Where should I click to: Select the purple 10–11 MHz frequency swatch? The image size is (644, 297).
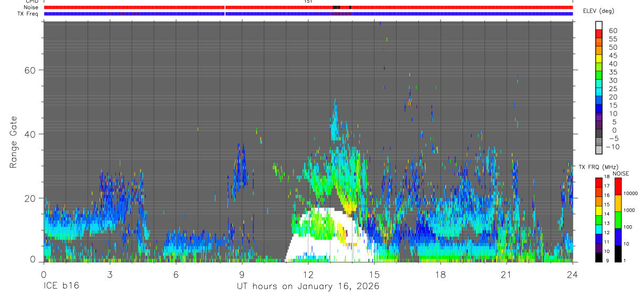click(599, 248)
